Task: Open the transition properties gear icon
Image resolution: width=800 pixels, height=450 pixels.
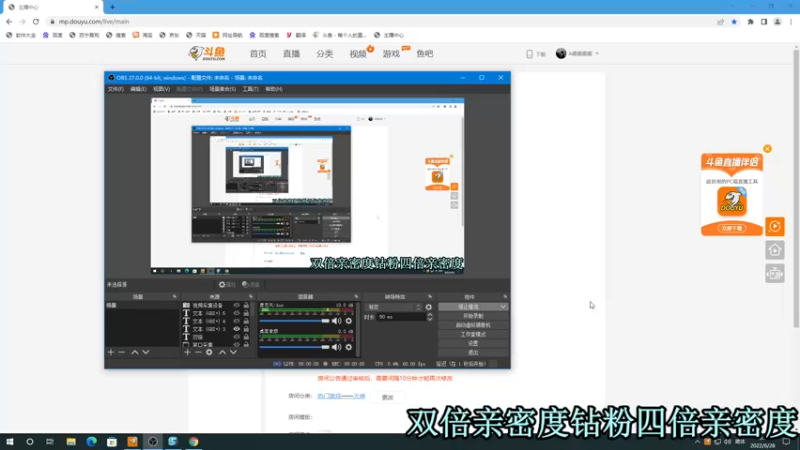Action: click(429, 307)
